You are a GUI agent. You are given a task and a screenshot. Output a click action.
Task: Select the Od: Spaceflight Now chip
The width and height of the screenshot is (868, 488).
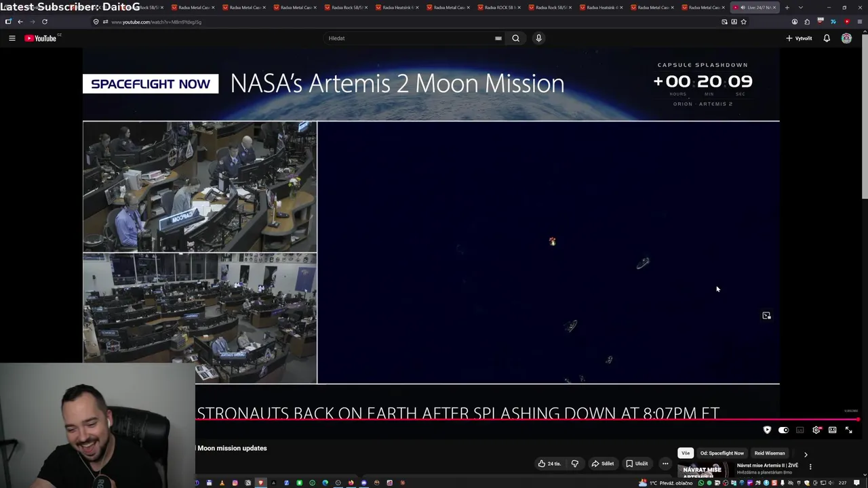[722, 453]
